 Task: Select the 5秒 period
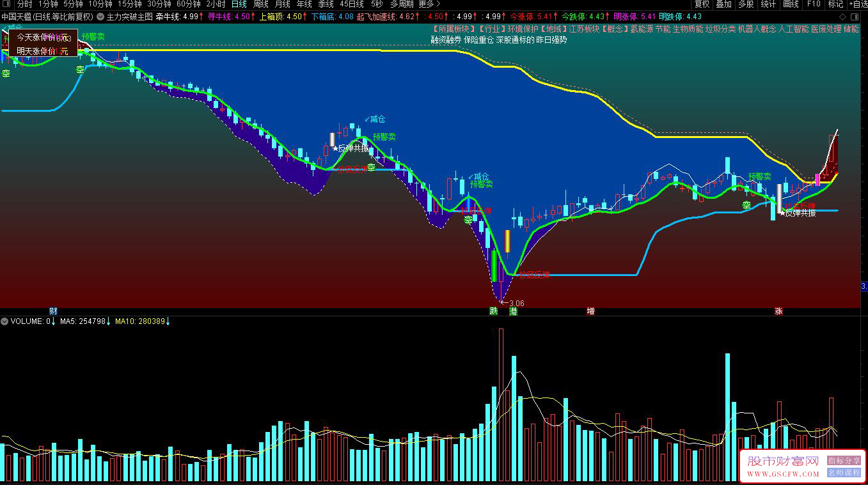(377, 4)
